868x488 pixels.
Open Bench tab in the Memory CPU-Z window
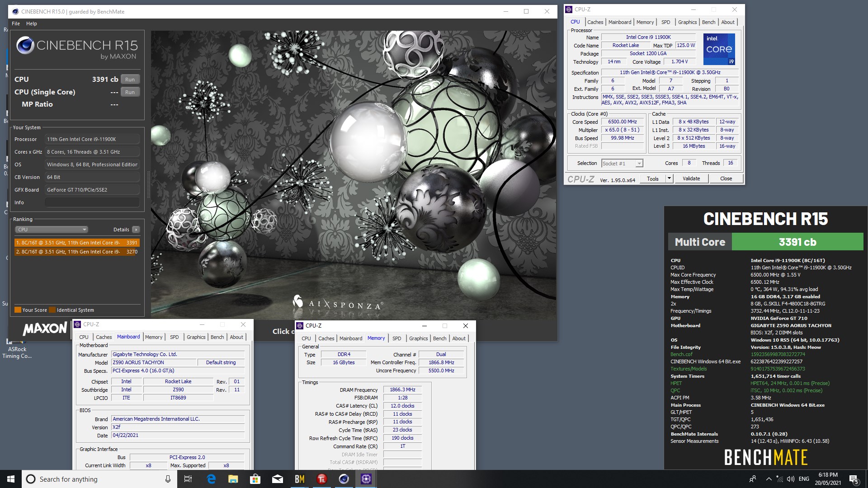439,338
